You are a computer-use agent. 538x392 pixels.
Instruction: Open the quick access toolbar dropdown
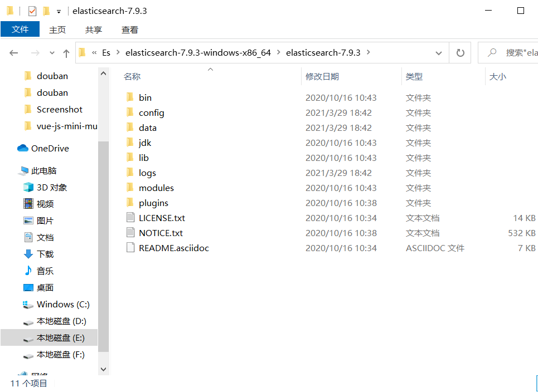(59, 12)
